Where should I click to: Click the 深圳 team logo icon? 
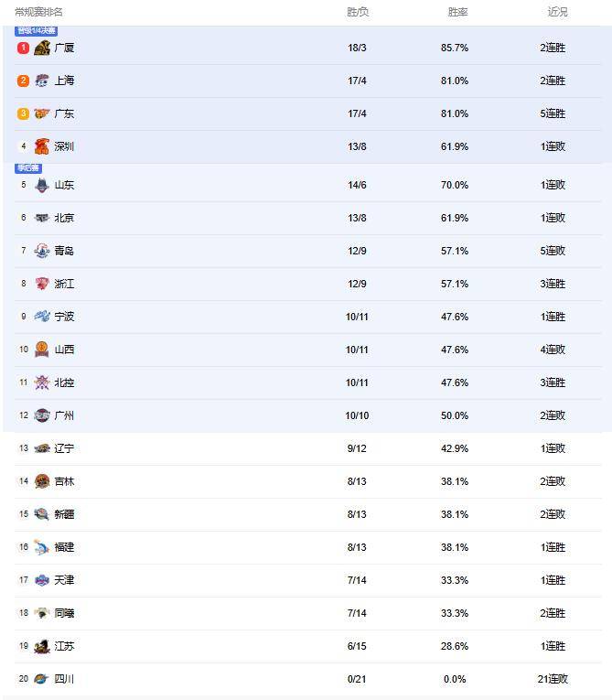point(42,146)
